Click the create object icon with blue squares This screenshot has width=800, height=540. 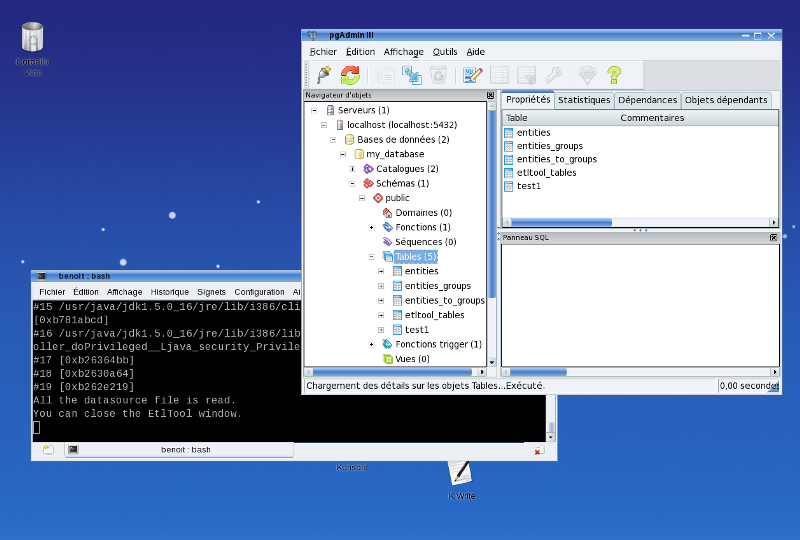[411, 75]
